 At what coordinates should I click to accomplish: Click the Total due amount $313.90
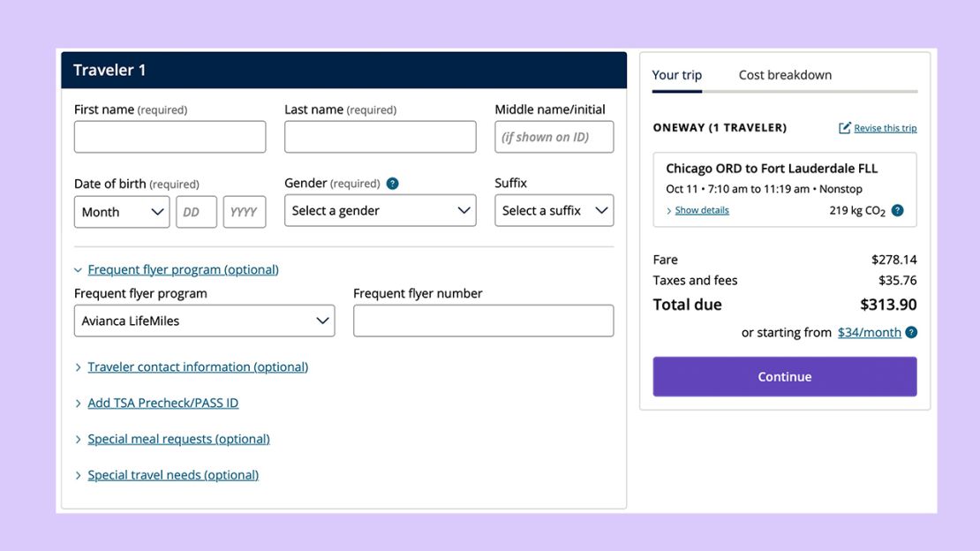point(888,305)
